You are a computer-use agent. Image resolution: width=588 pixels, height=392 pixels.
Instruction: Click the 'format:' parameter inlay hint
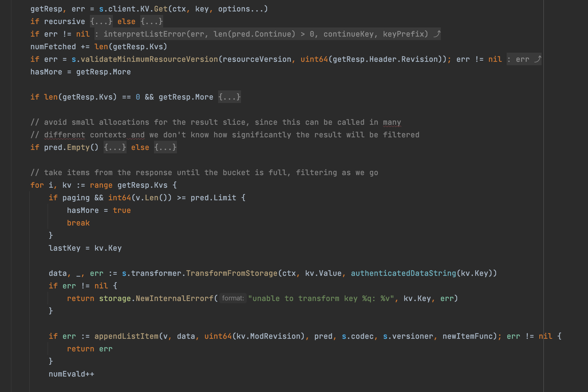(x=233, y=298)
